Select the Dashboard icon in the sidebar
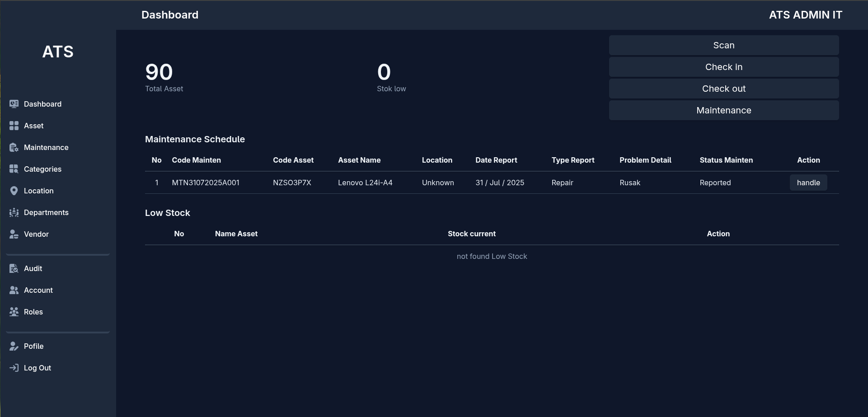Screen dimensions: 868x417 (14, 103)
